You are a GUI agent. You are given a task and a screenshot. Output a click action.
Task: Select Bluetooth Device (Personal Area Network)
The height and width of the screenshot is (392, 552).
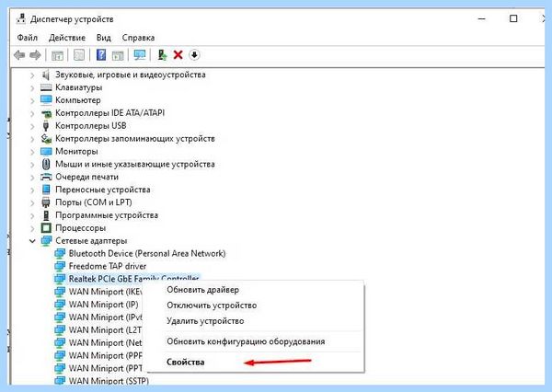(147, 254)
